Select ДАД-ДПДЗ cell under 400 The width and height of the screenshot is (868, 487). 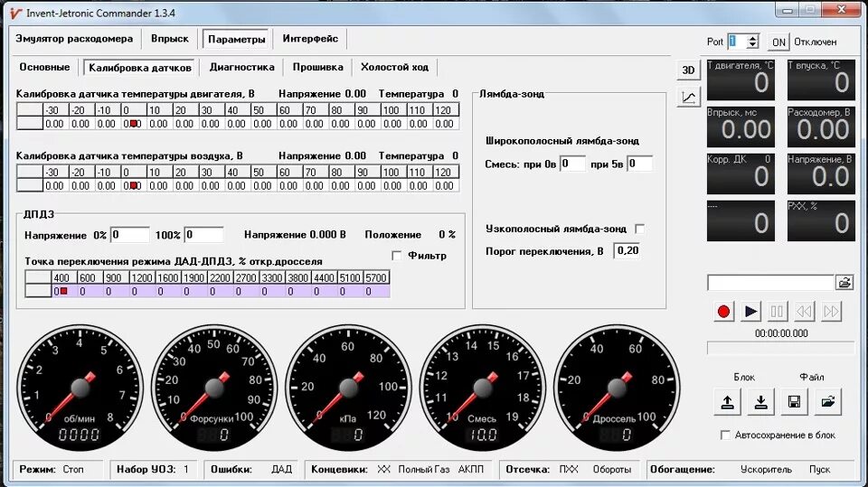click(x=64, y=291)
